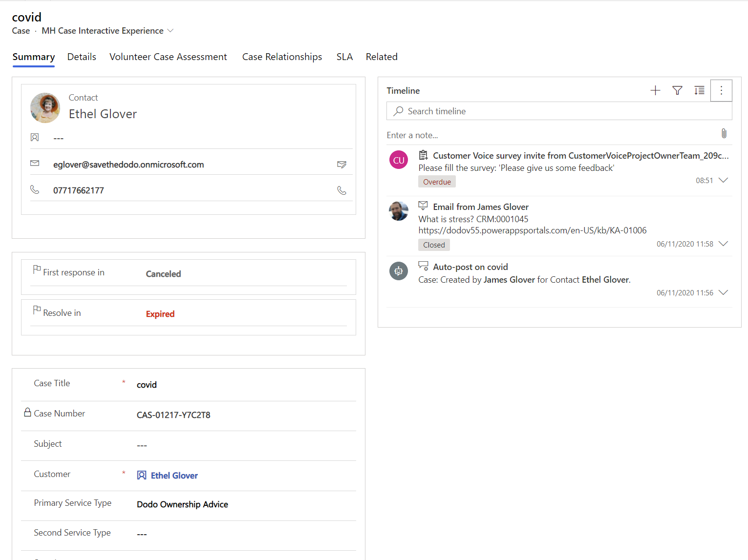Click the Canceled status for First response in
Image resolution: width=748 pixels, height=560 pixels.
[163, 274]
